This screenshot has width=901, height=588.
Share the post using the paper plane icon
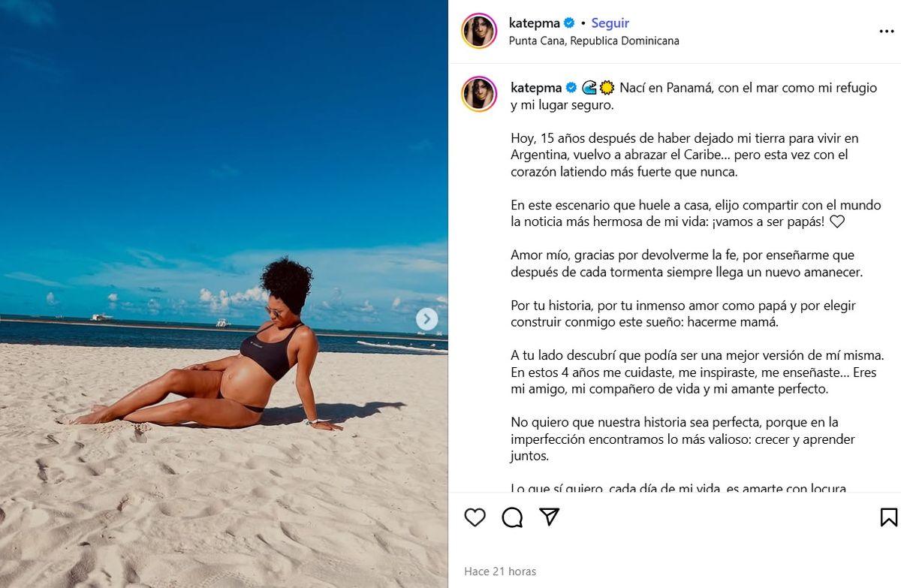[x=550, y=517]
